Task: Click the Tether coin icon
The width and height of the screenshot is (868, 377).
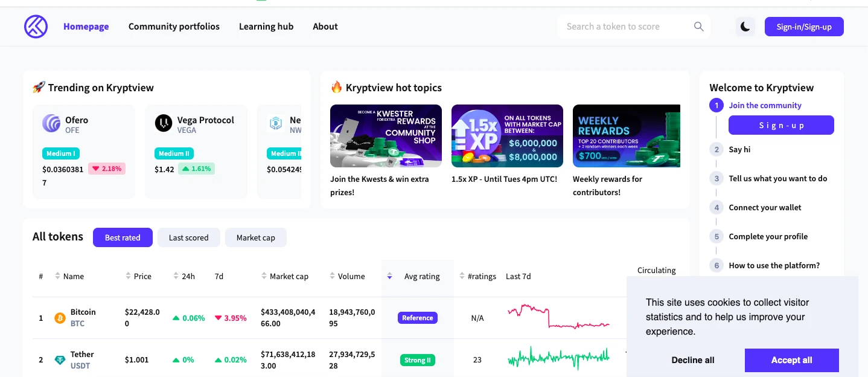Action: pos(60,360)
